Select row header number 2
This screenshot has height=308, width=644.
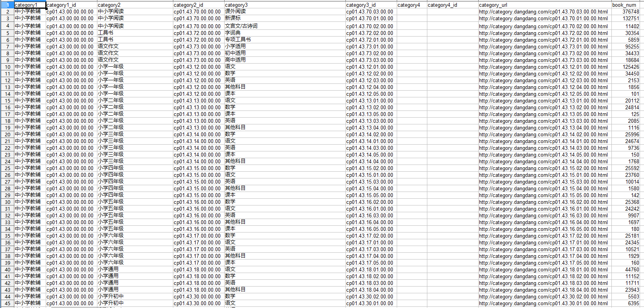[x=7, y=12]
